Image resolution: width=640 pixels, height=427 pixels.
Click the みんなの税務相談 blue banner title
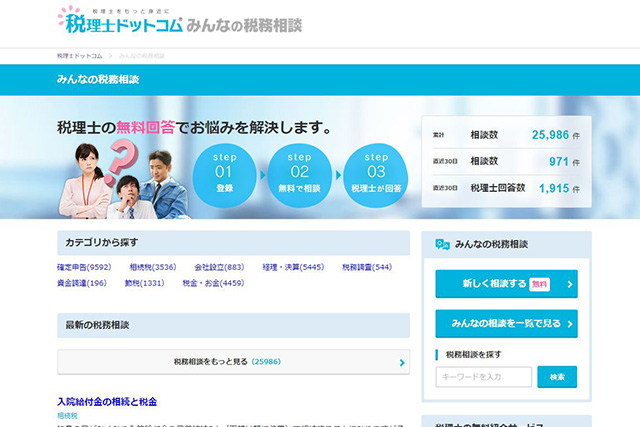tap(98, 79)
